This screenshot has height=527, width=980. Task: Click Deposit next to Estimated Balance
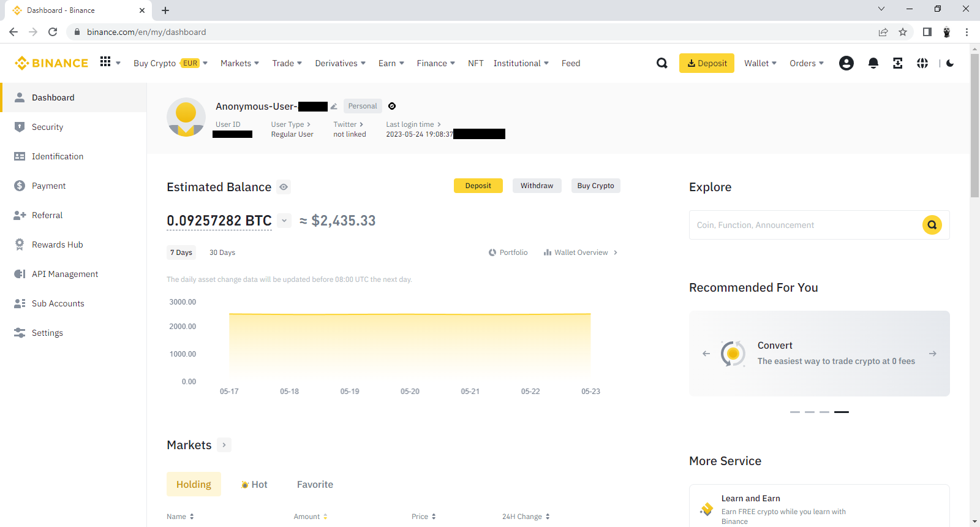coord(478,186)
